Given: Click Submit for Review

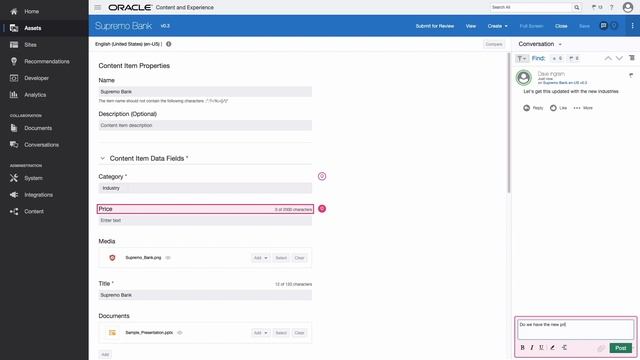Looking at the screenshot, I should [435, 26].
